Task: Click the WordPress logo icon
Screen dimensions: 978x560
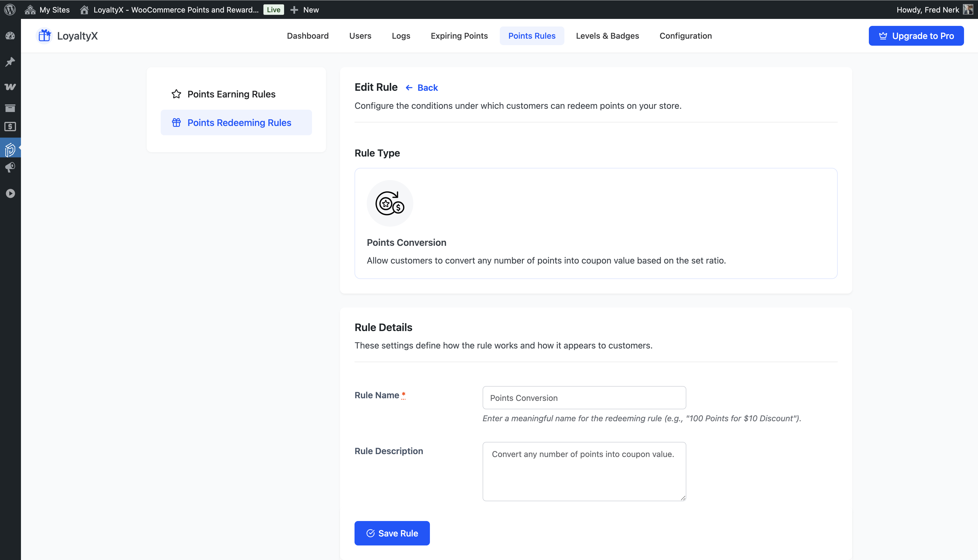Action: click(10, 10)
